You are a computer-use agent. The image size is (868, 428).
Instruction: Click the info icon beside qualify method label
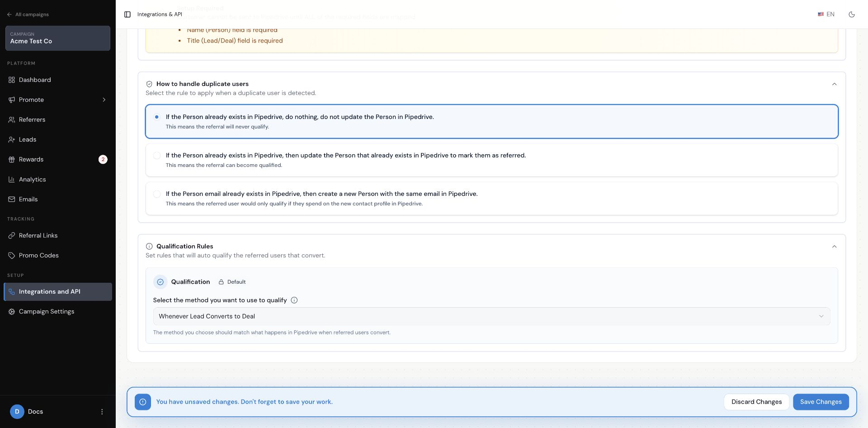point(294,300)
